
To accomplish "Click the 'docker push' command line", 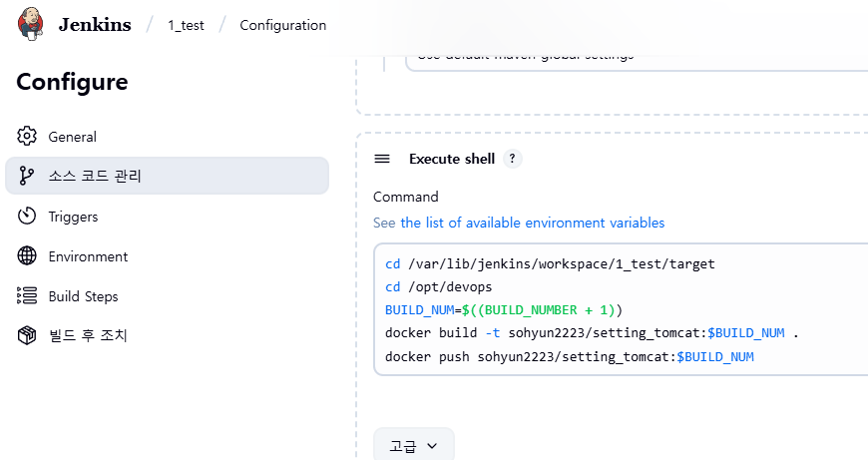I will pyautogui.click(x=569, y=356).
